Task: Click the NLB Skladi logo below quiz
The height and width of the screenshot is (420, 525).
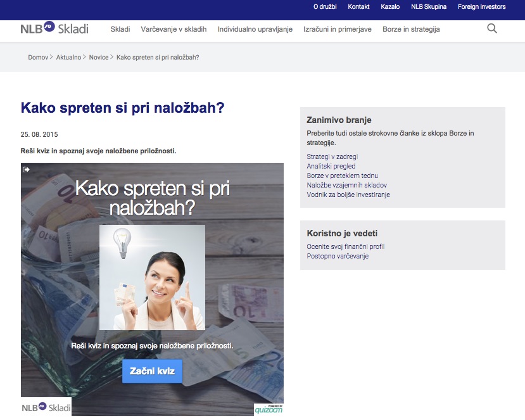Action: coord(46,407)
